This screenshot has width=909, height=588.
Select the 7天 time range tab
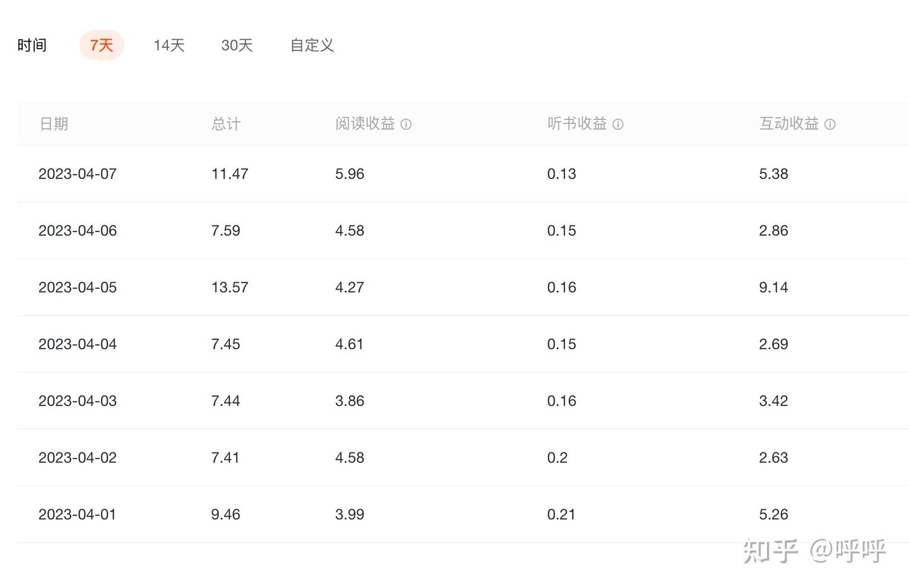coord(102,45)
